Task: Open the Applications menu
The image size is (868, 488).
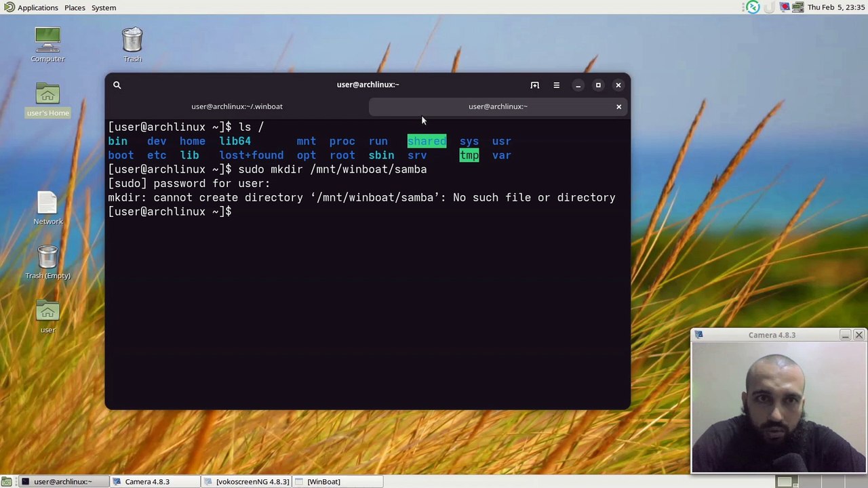Action: coord(31,7)
